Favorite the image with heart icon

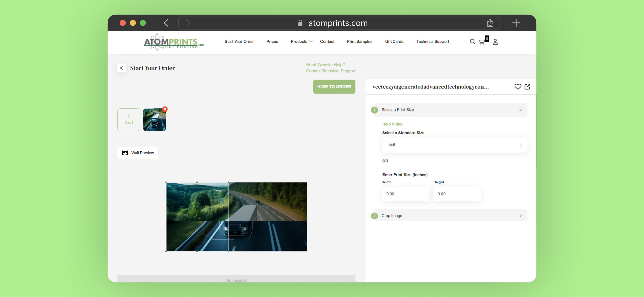click(x=518, y=87)
